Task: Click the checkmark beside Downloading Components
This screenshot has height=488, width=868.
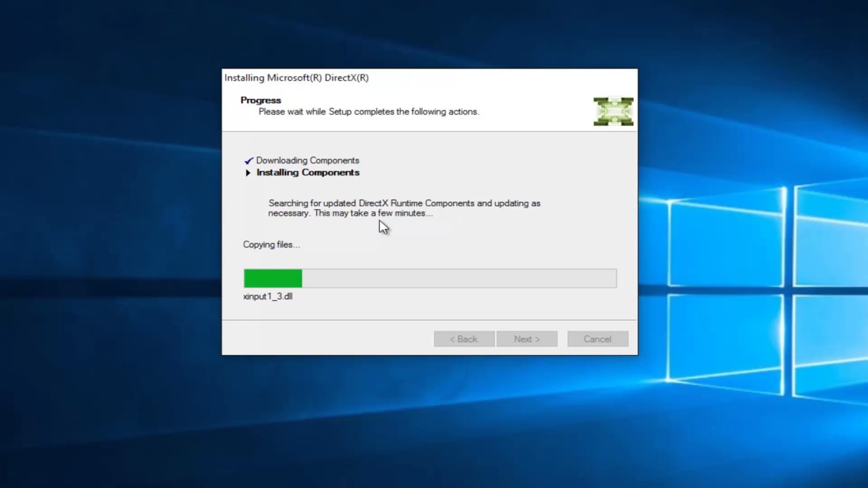Action: (x=248, y=161)
